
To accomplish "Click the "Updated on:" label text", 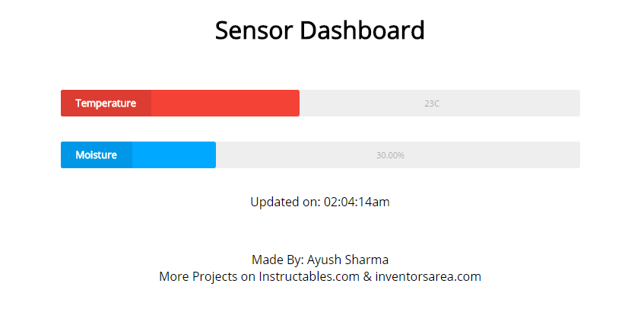I will click(285, 202).
